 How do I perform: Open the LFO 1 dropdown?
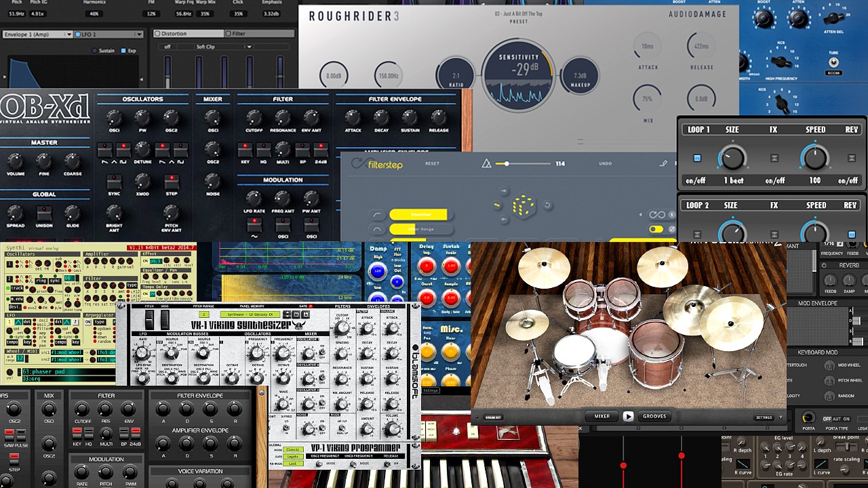pos(108,34)
